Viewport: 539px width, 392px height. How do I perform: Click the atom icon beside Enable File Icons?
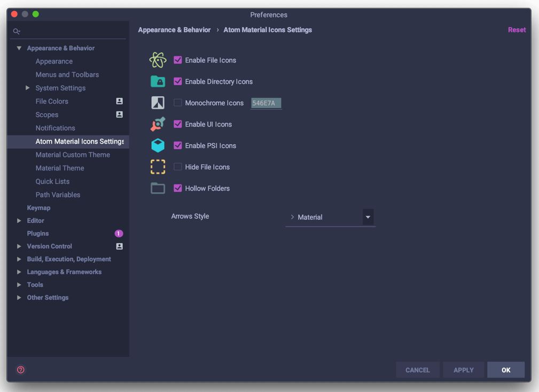(158, 60)
